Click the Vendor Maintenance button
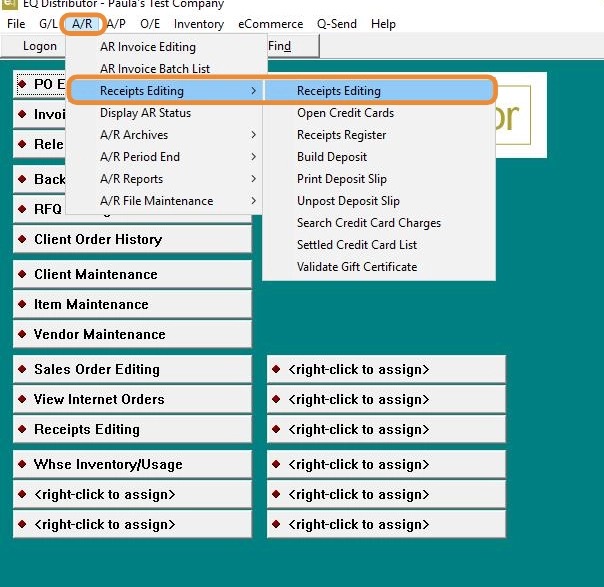This screenshot has width=604, height=587. pyautogui.click(x=132, y=334)
